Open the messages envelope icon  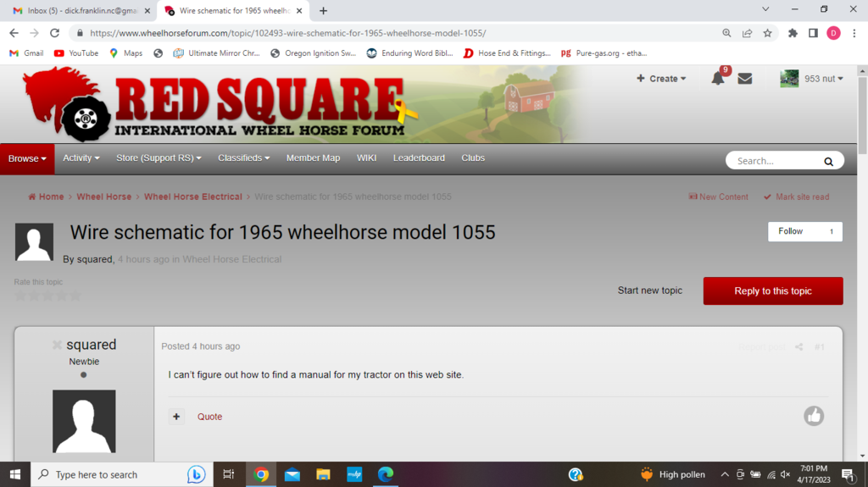coord(745,79)
